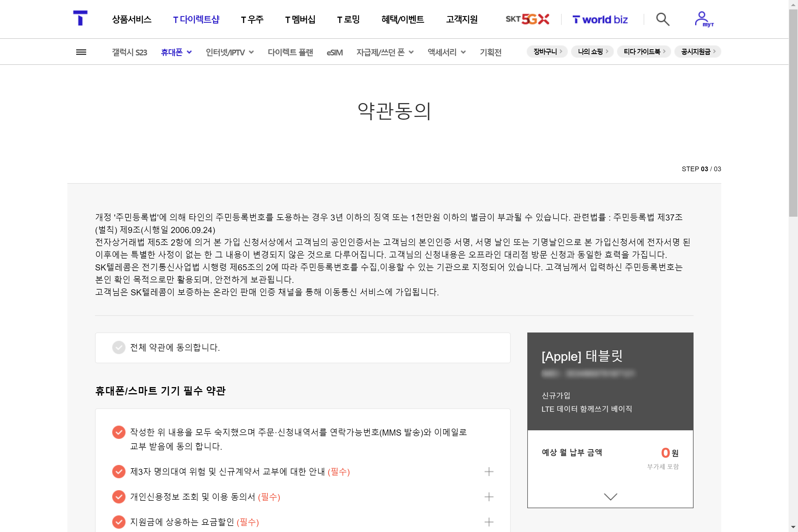This screenshot has width=798, height=532.
Task: Check agree to all terms checkbox
Action: pyautogui.click(x=119, y=347)
